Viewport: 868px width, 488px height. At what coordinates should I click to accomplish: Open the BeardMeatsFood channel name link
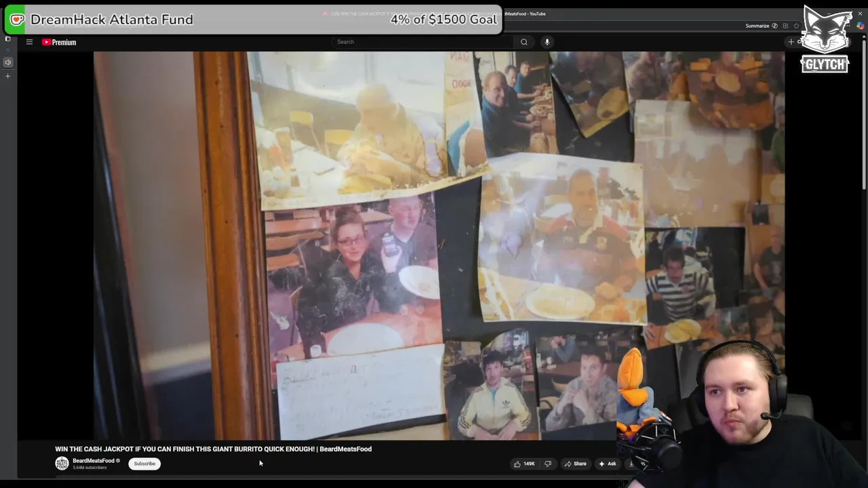94,461
